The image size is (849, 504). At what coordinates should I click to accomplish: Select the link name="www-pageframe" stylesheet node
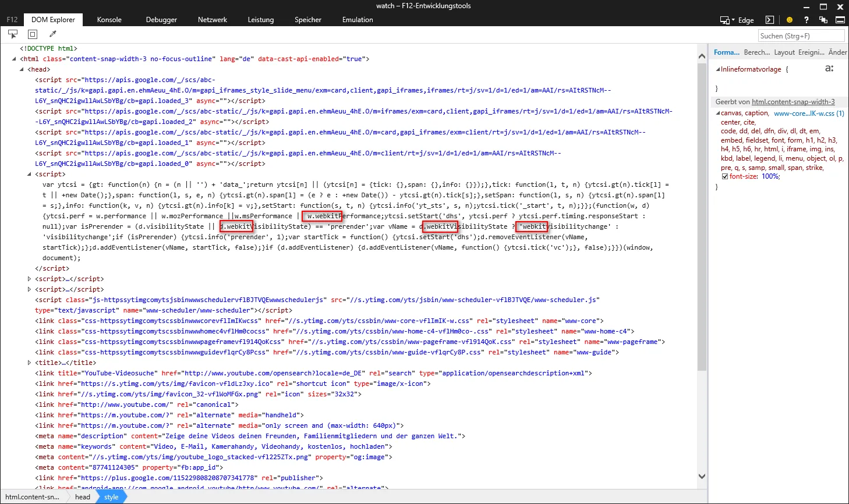tap(350, 342)
